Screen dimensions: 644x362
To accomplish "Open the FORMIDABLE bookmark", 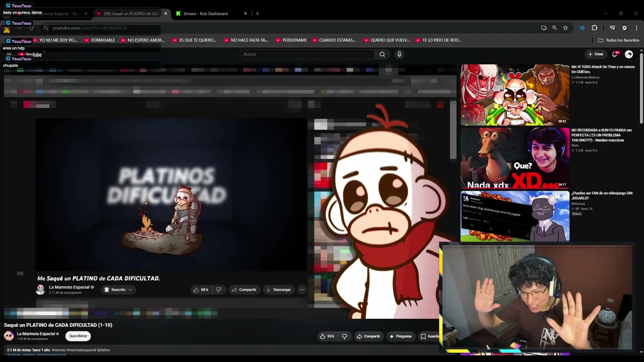I will pyautogui.click(x=100, y=40).
